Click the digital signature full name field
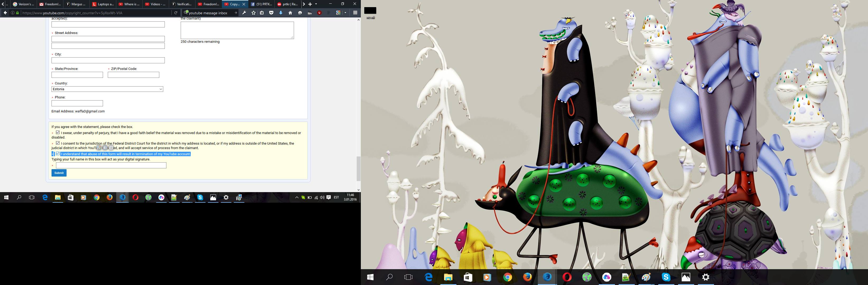Viewport: 868px width, 285px height. (x=111, y=165)
